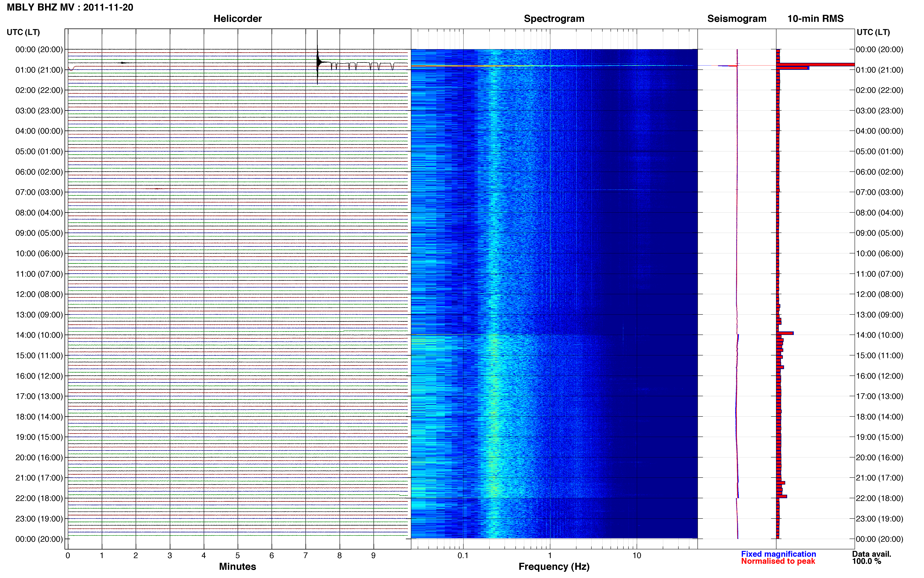
Task: Click the RMS bar near 22:00 on right
Action: (x=782, y=496)
